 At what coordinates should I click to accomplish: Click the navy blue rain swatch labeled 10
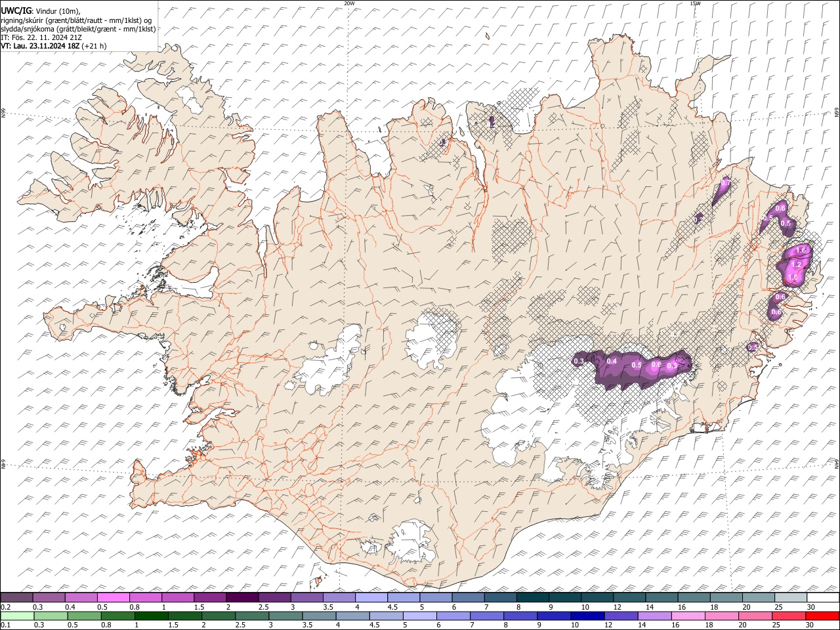[587, 616]
